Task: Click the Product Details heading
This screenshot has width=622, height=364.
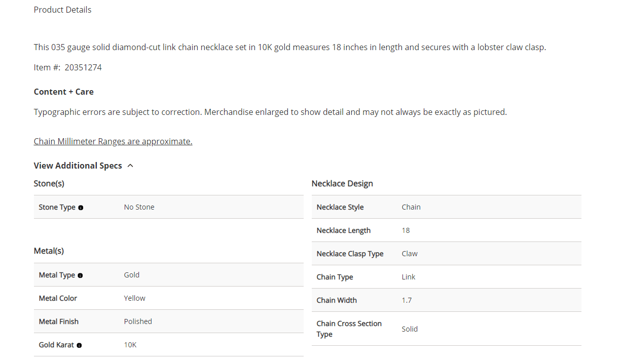Action: pyautogui.click(x=62, y=10)
